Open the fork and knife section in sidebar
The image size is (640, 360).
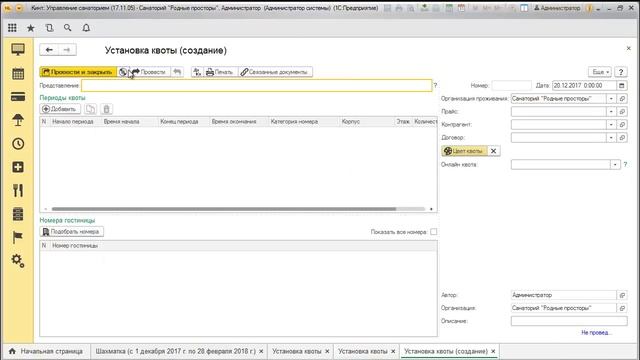[x=18, y=190]
